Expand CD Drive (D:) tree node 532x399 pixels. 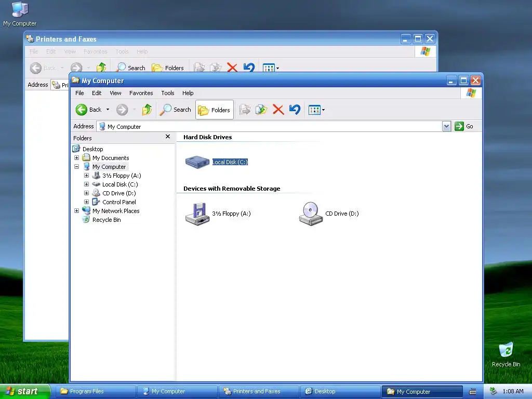pos(87,193)
